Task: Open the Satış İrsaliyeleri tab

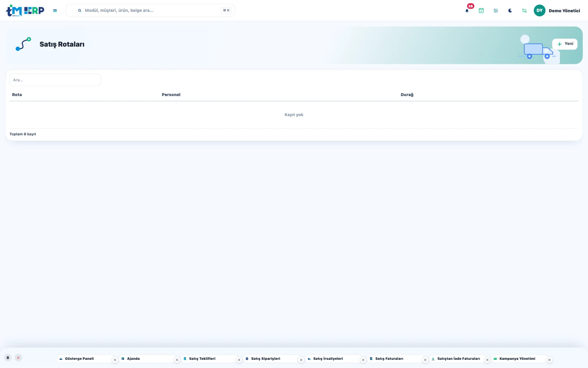Action: point(333,359)
